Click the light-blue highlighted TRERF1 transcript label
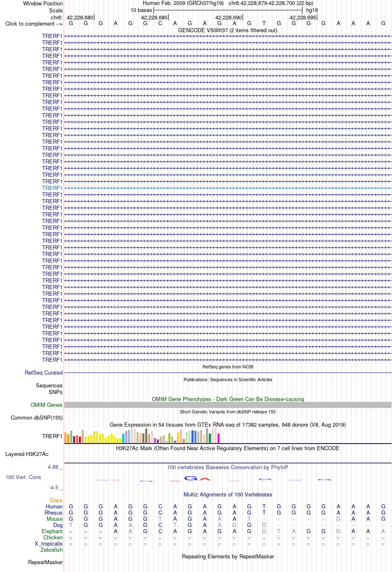 pos(52,188)
